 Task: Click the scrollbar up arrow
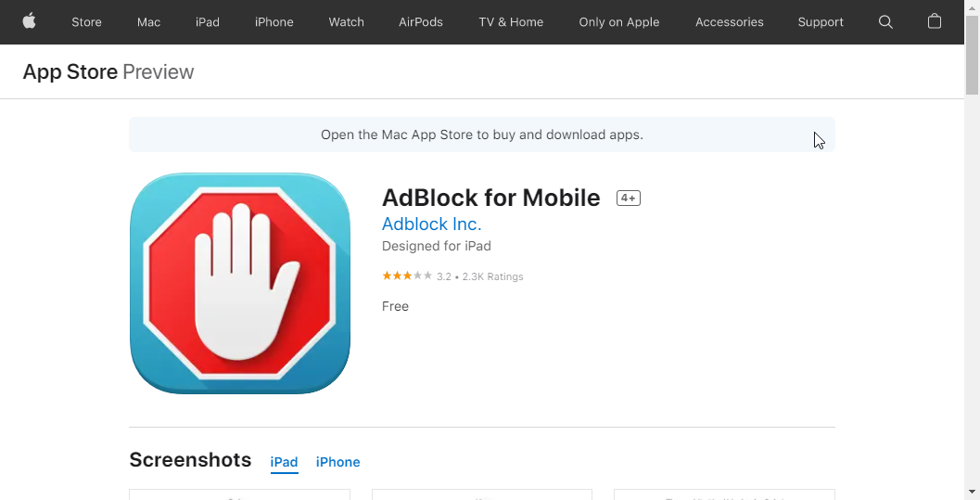click(972, 6)
